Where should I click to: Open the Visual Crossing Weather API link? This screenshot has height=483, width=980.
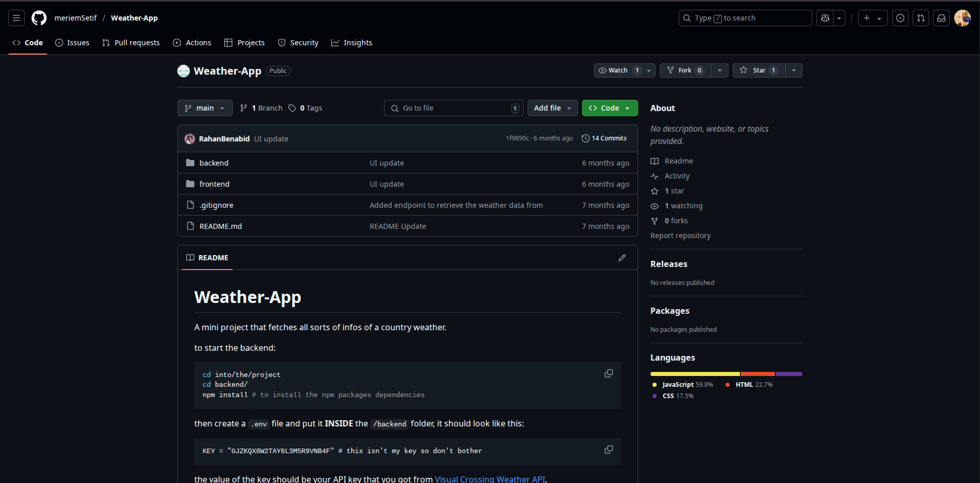(x=489, y=479)
